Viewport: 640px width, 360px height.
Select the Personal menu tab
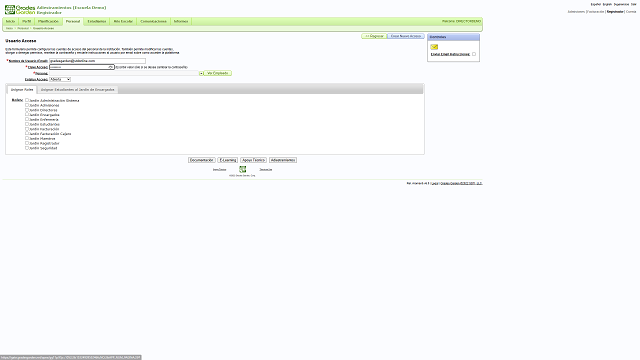point(73,21)
